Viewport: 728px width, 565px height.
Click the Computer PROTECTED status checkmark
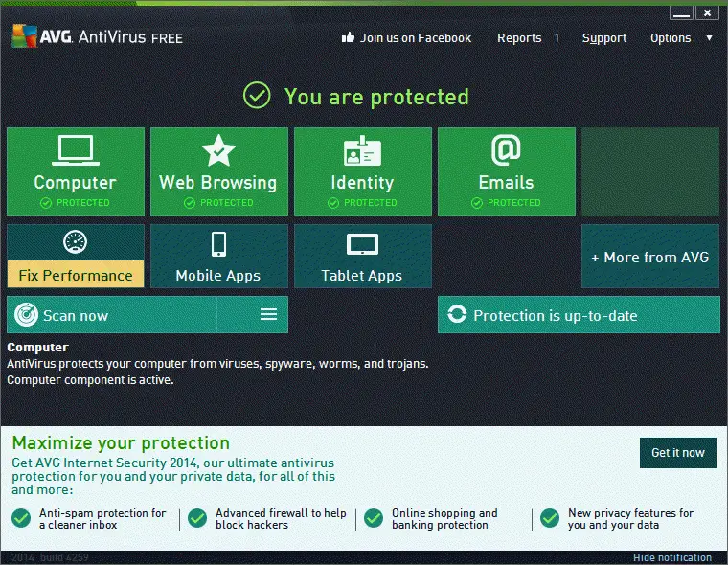pyautogui.click(x=46, y=203)
